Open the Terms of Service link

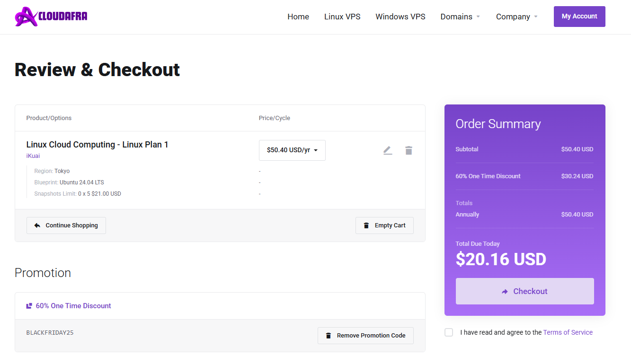[568, 332]
